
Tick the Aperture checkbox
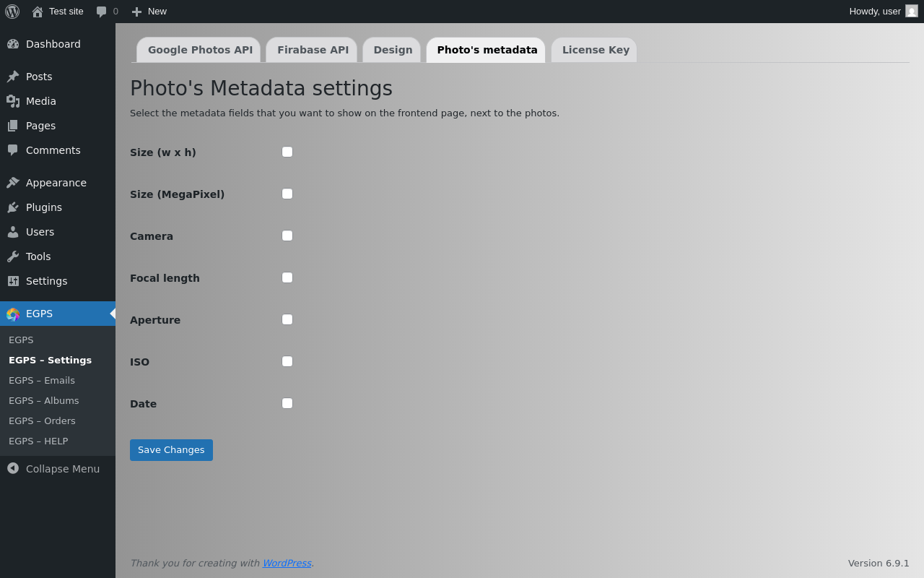tap(287, 319)
